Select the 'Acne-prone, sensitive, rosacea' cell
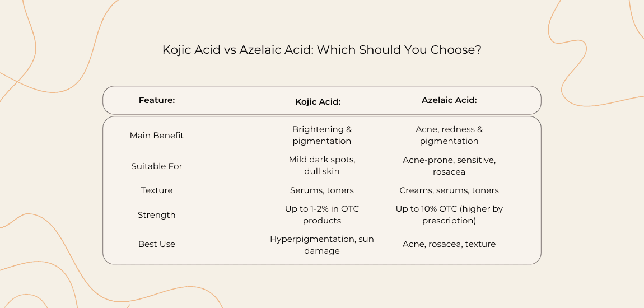 449,166
